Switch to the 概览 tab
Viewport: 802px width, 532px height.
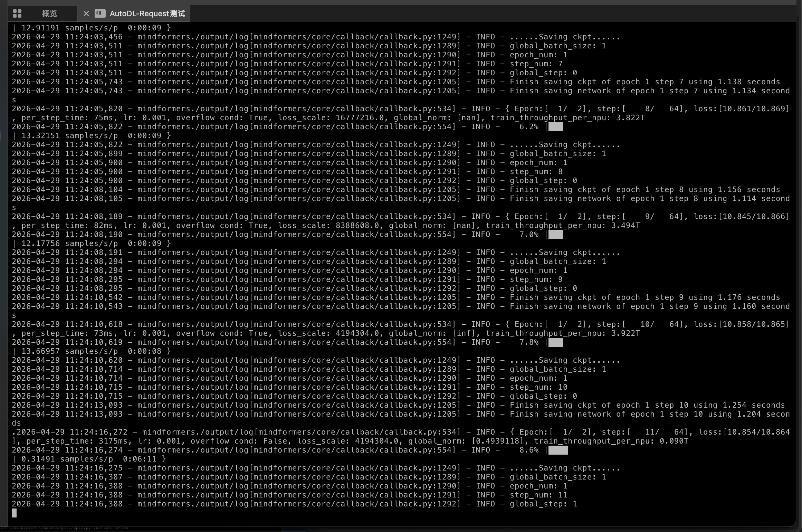pyautogui.click(x=49, y=13)
